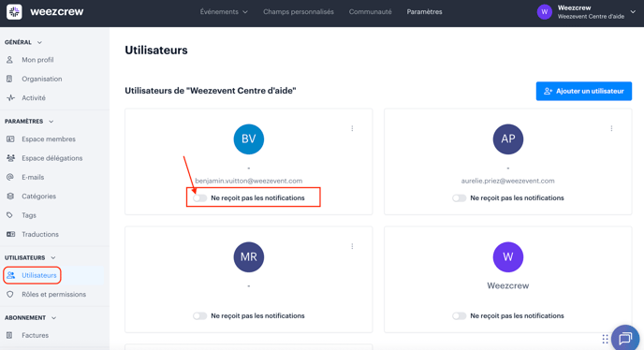Screen dimensions: 644x350
Task: Click Ajouter un utilisateur button
Action: pos(584,91)
